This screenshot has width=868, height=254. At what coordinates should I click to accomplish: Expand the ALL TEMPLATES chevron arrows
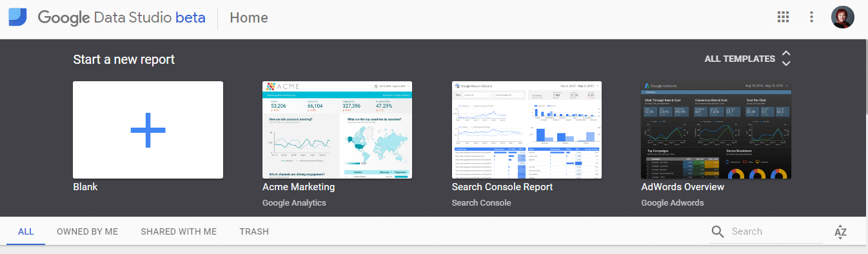[x=786, y=59]
